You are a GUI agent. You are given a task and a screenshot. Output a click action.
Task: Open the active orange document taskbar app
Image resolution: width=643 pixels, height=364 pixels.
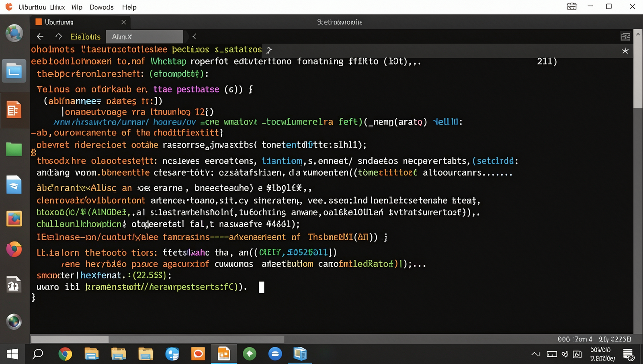point(224,354)
